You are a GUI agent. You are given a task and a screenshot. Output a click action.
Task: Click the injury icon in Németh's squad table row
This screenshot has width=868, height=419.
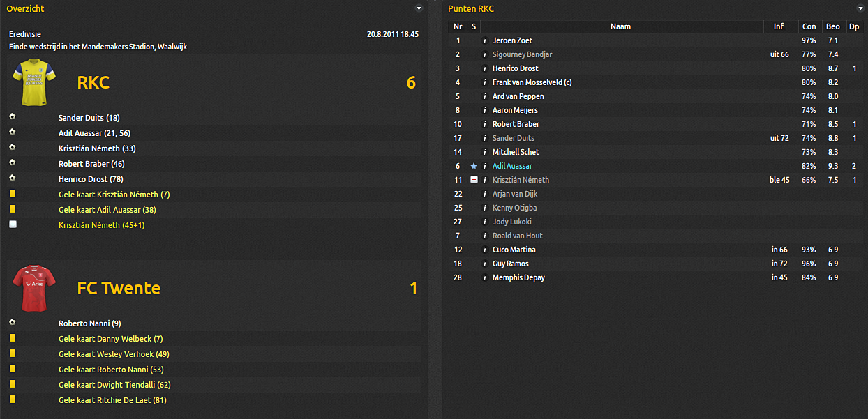474,180
